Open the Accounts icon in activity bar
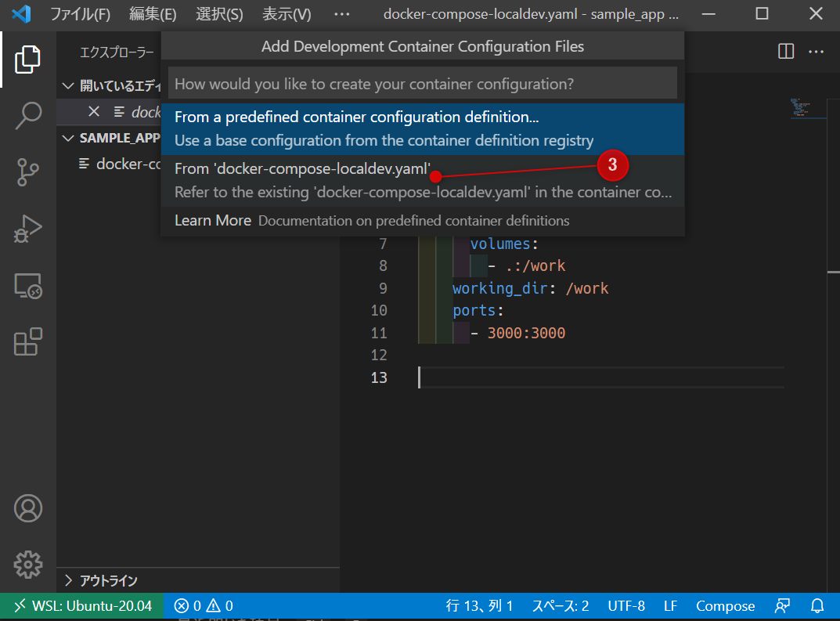 coord(28,508)
